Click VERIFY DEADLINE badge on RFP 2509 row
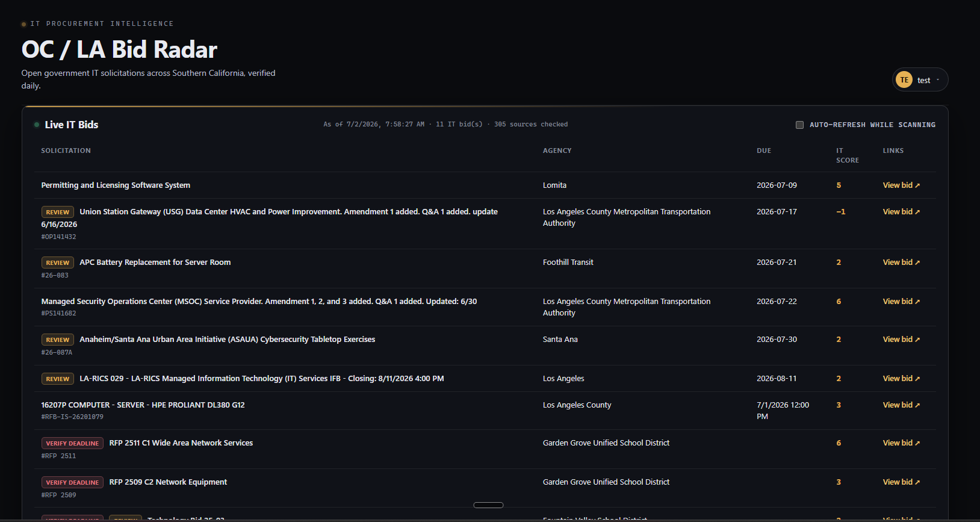 coord(72,482)
